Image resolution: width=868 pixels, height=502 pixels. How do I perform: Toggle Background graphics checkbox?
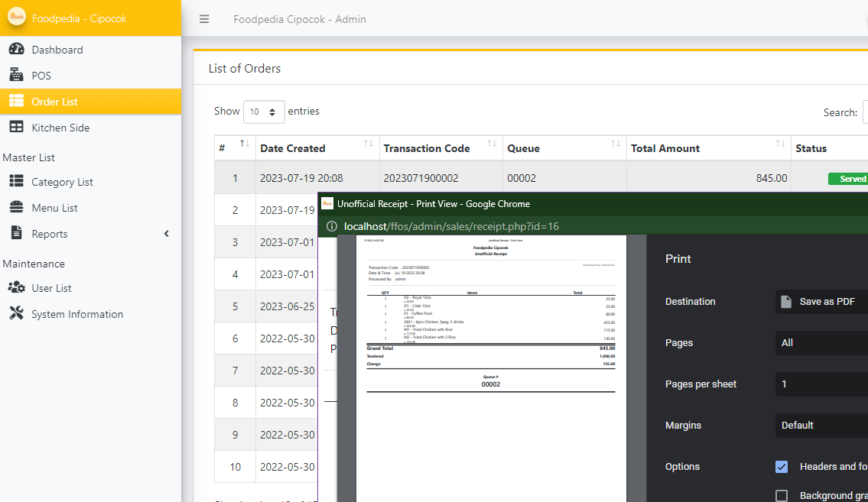pyautogui.click(x=781, y=495)
